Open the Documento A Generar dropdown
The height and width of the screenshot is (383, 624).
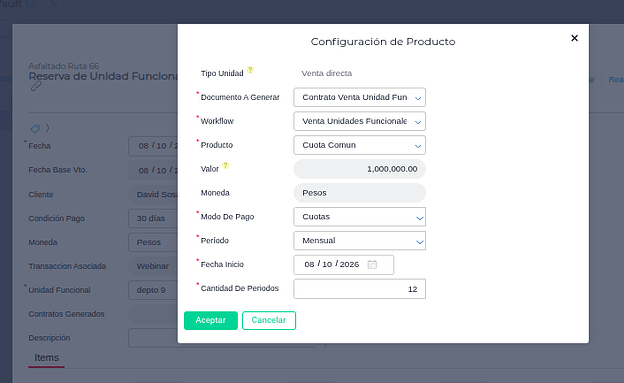point(359,97)
